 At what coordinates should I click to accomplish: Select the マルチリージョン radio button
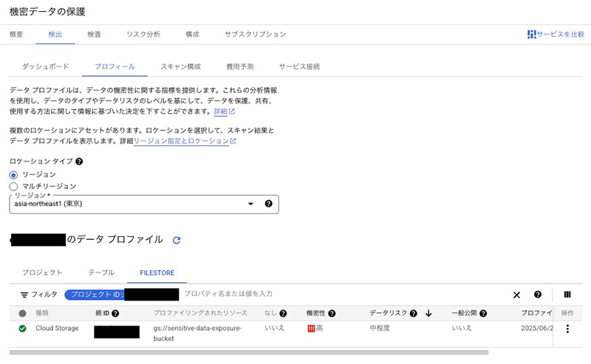[x=13, y=186]
